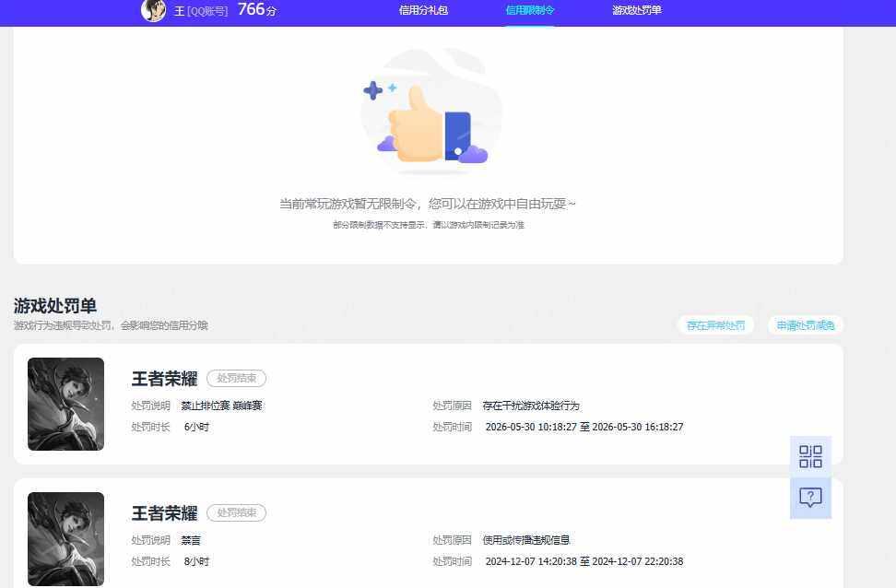Click the 禁言 penalty description value
This screenshot has width=896, height=588.
(x=191, y=540)
